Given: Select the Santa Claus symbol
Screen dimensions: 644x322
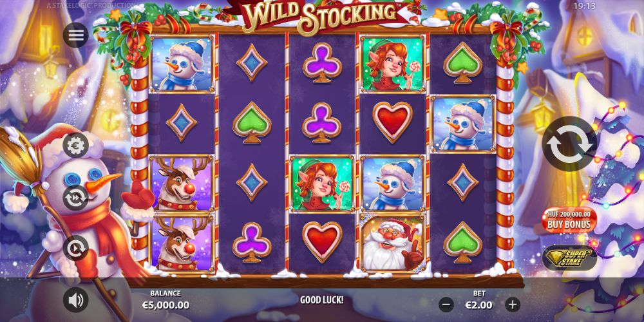Looking at the screenshot, I should pyautogui.click(x=392, y=243).
